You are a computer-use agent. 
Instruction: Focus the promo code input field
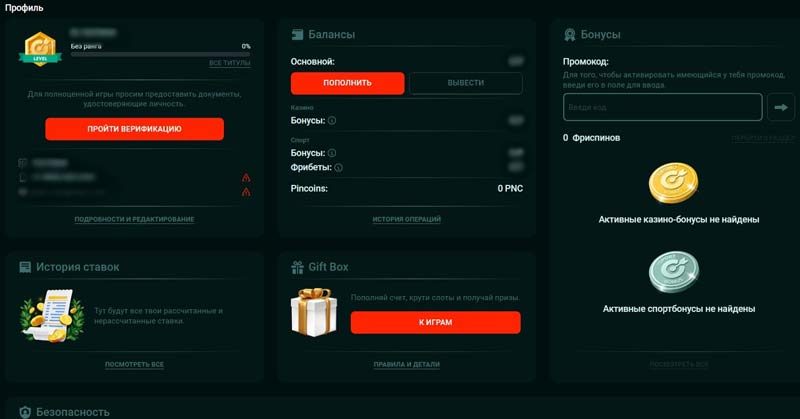point(662,107)
